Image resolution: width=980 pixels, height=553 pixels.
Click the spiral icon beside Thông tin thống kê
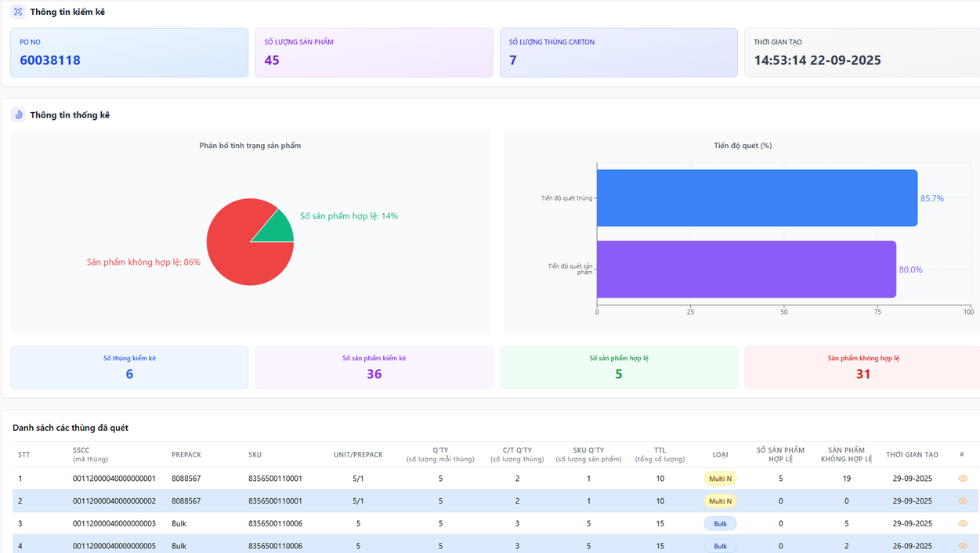18,115
